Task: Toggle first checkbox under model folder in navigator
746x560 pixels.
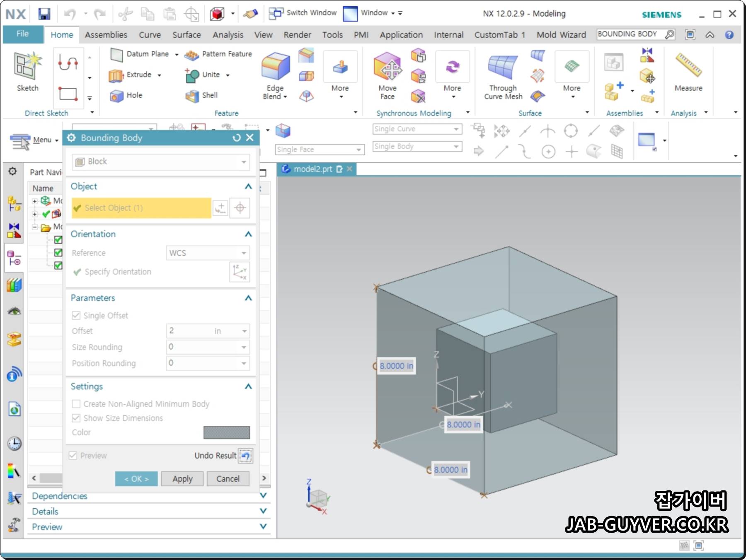Action: [58, 240]
